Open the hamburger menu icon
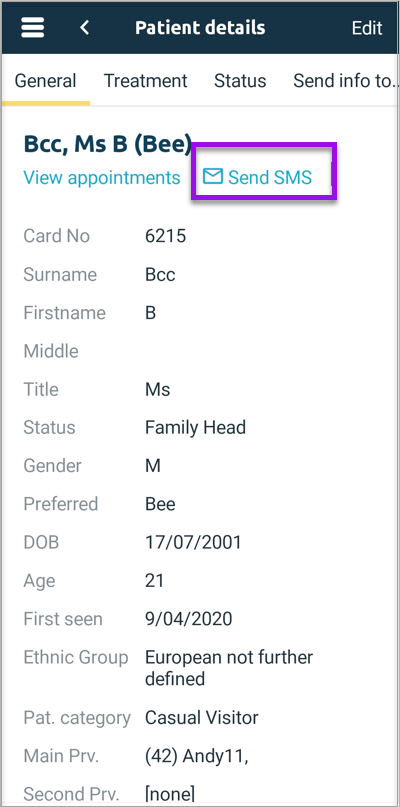This screenshot has height=807, width=400. [x=32, y=27]
